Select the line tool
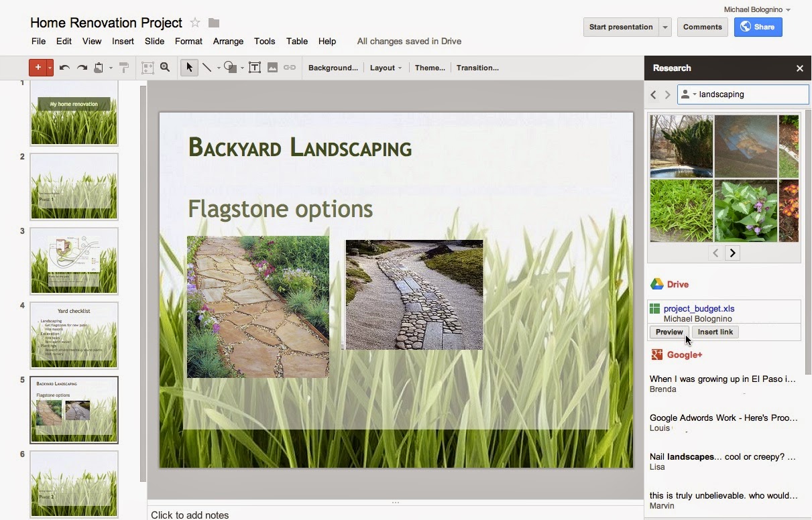 point(207,68)
